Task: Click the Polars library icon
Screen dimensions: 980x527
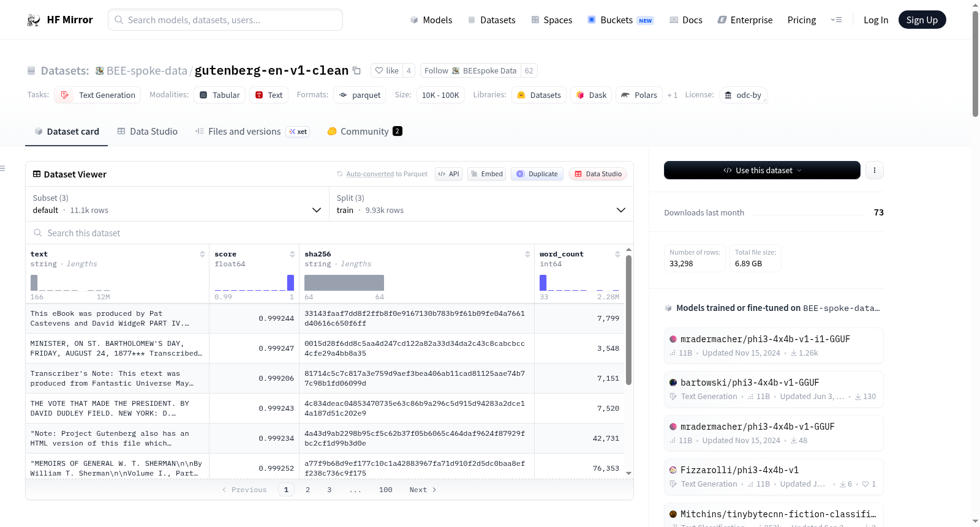Action: (x=625, y=95)
